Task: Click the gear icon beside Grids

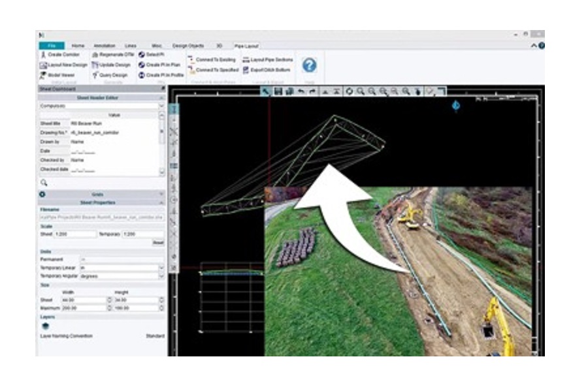Action: (42, 195)
